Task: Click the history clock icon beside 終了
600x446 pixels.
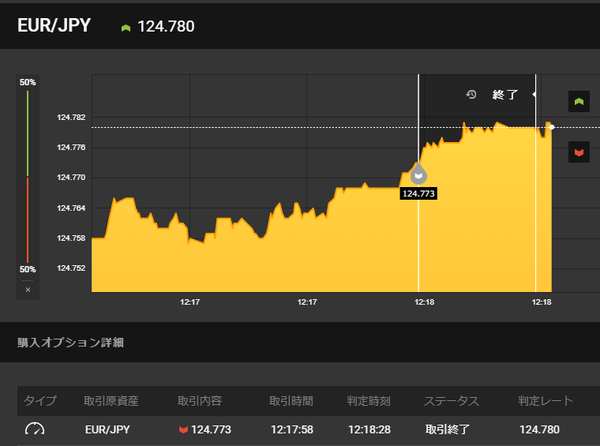Action: click(x=471, y=94)
